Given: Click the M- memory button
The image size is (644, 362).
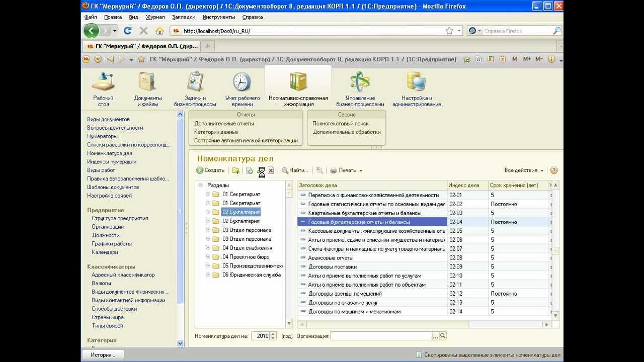Looking at the screenshot, I should [539, 59].
